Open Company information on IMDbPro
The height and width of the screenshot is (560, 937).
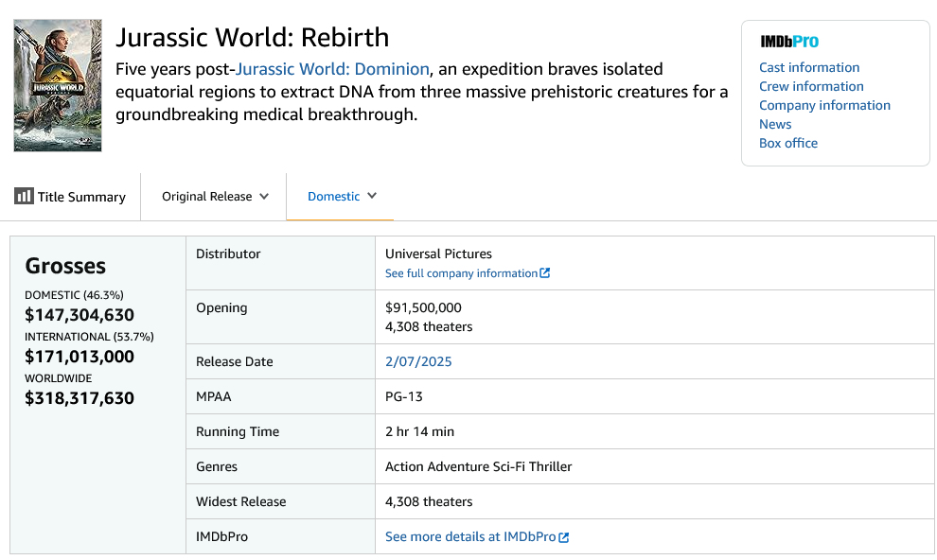coord(824,105)
